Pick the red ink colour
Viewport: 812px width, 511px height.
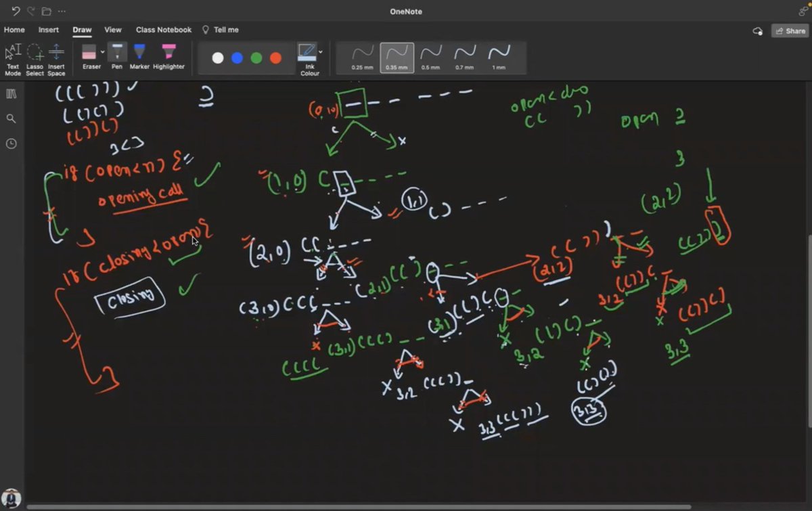[275, 58]
